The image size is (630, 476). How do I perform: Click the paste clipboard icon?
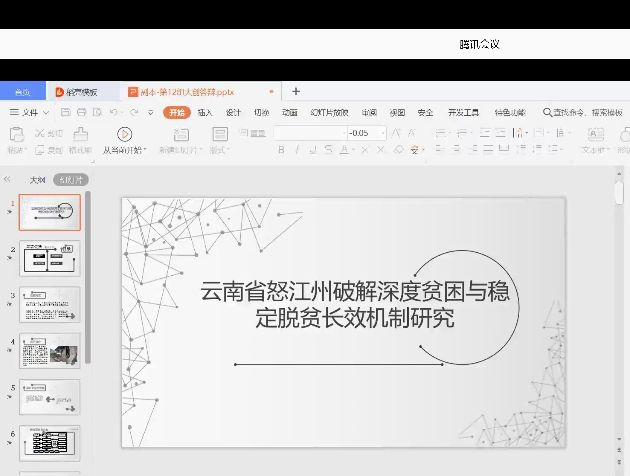tap(16, 134)
